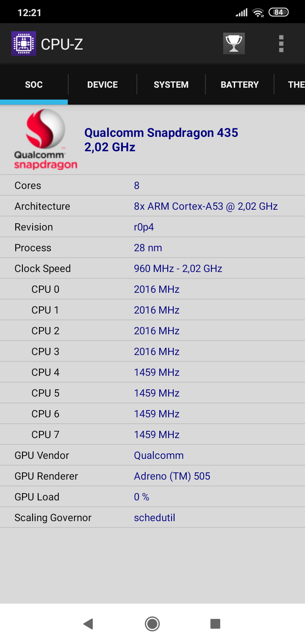The image size is (305, 644).
Task: Tap the Qualcomm Snapdragon logo
Action: click(x=45, y=139)
